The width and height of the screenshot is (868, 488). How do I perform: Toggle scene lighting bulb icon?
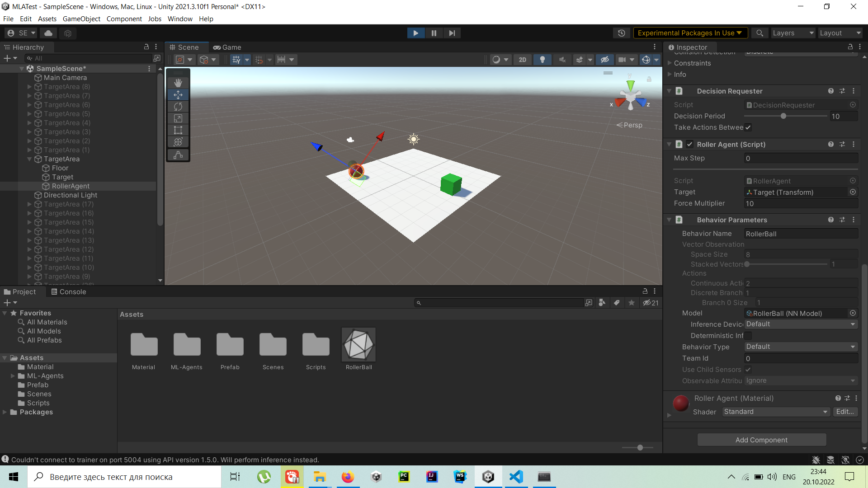[542, 60]
